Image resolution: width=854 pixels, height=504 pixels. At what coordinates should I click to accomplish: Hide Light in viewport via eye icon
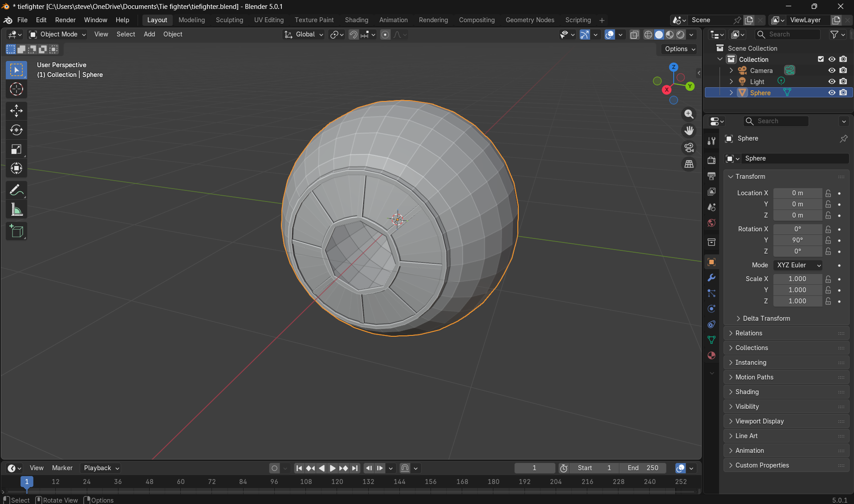coord(831,81)
